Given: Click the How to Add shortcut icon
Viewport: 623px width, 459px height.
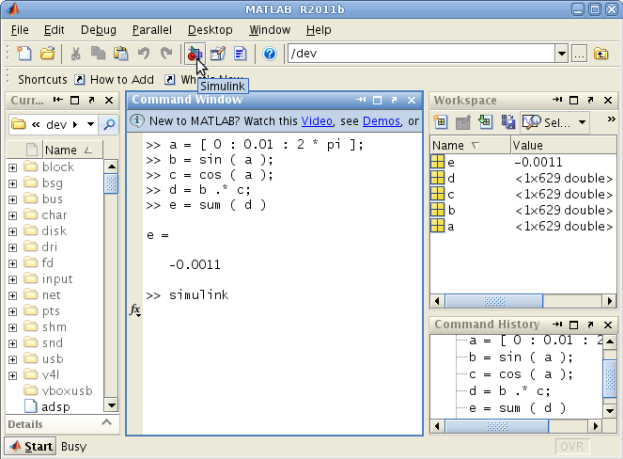Looking at the screenshot, I should point(79,80).
